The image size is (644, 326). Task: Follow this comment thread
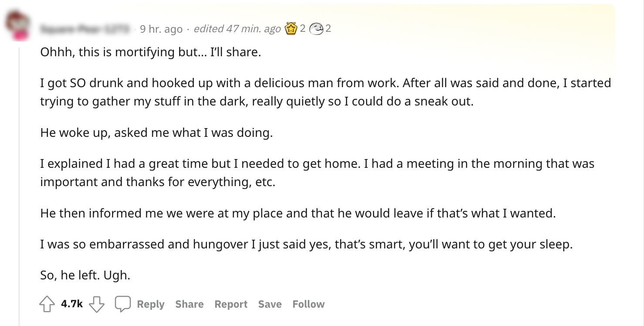click(308, 304)
